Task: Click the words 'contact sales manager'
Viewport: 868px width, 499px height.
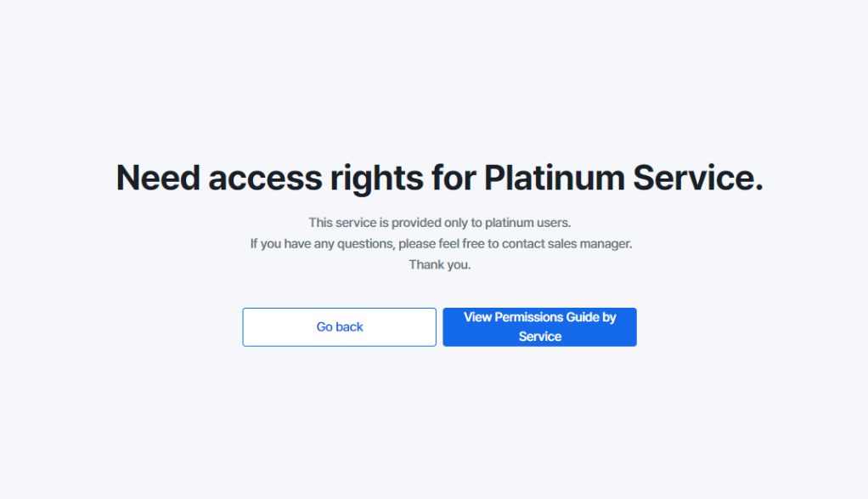Action: tap(566, 244)
